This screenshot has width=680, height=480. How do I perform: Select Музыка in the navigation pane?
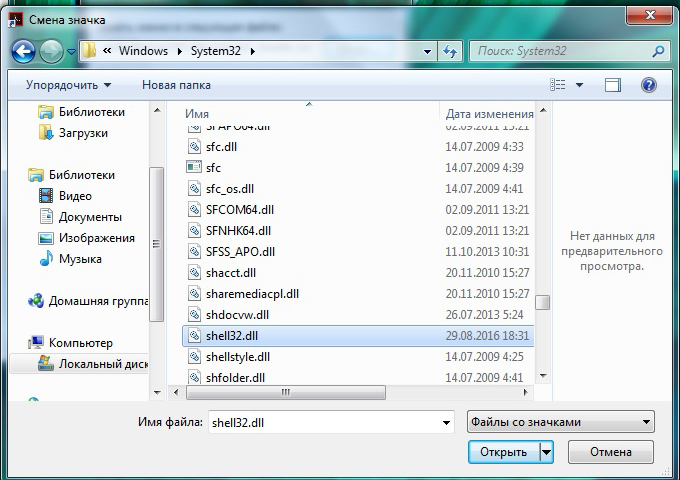[80, 259]
